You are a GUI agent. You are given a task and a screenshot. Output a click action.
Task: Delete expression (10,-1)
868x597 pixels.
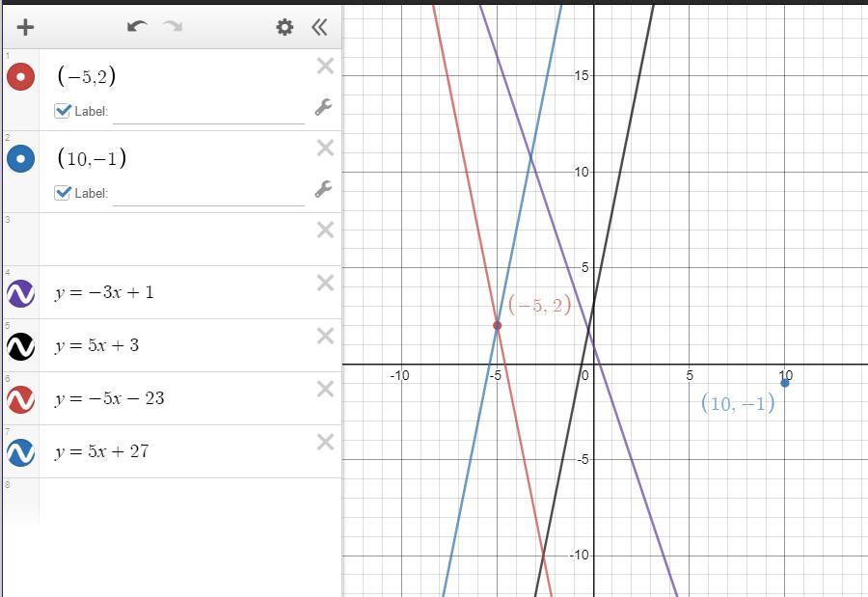coord(326,148)
